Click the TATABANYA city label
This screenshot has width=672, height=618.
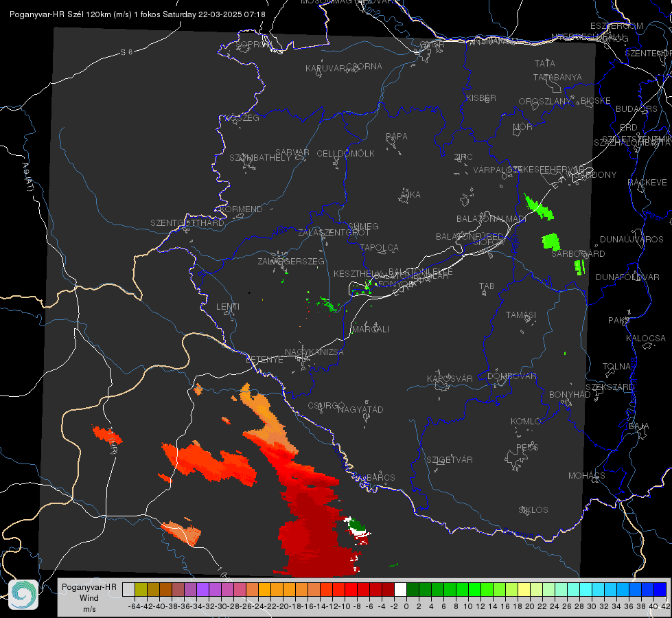(557, 77)
